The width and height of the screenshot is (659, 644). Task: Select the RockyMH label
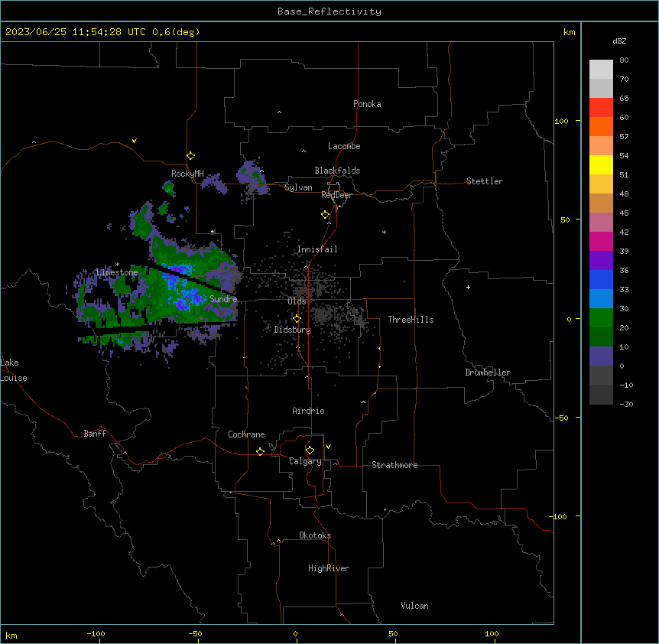[187, 174]
